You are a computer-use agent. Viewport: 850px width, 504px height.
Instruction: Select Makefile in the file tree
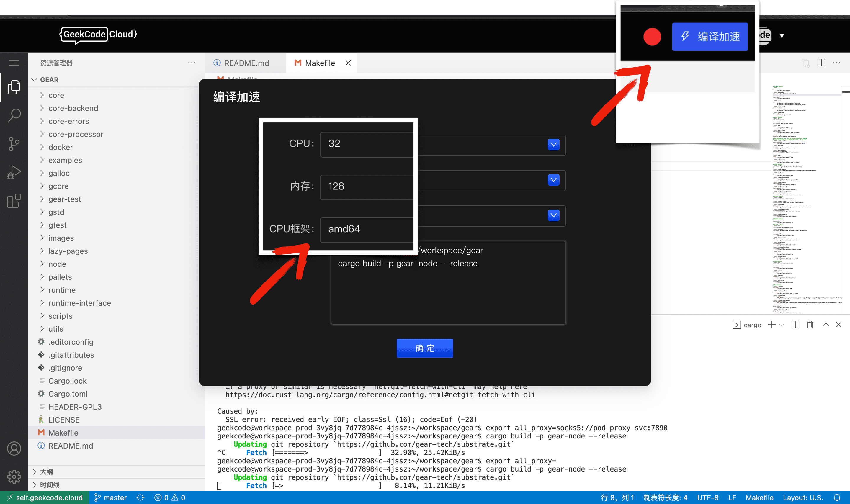[63, 433]
